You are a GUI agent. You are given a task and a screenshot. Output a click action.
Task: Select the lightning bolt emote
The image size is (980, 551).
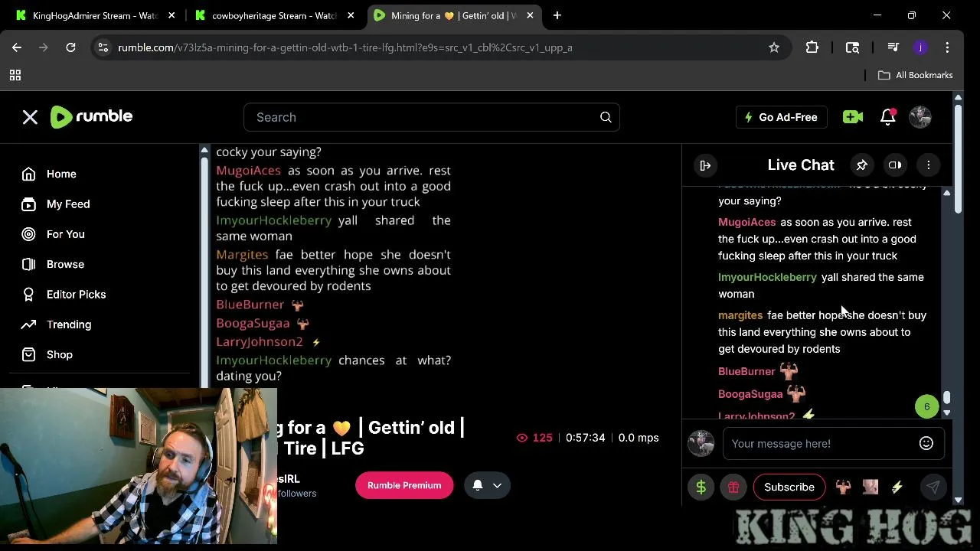pyautogui.click(x=897, y=487)
